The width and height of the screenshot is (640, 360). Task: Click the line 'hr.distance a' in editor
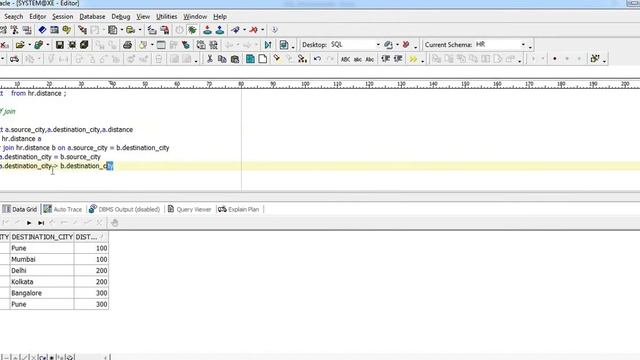(x=21, y=139)
